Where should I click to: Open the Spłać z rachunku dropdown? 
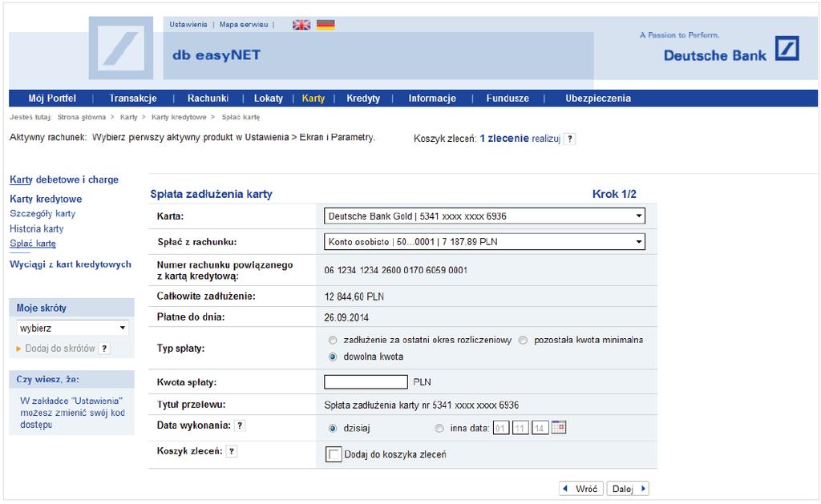[484, 242]
